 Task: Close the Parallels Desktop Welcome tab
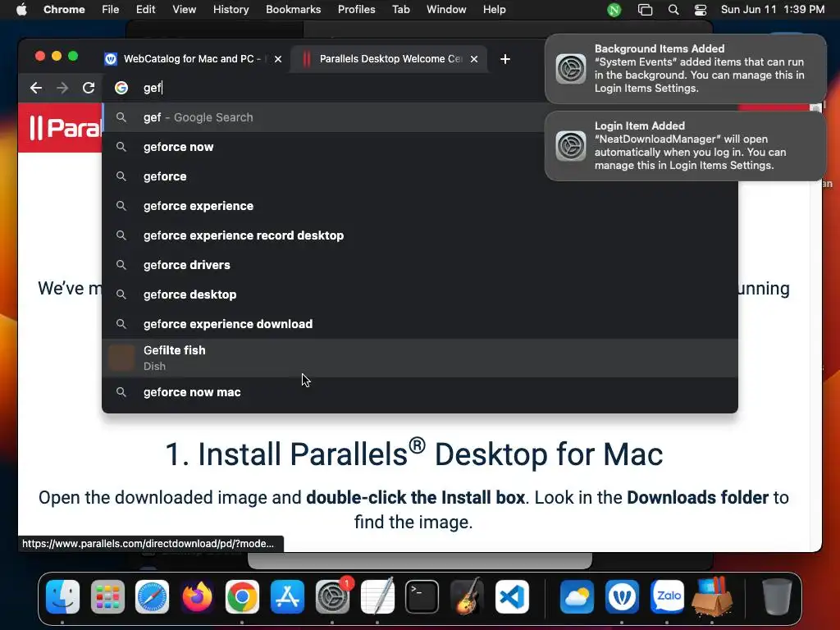pos(474,59)
